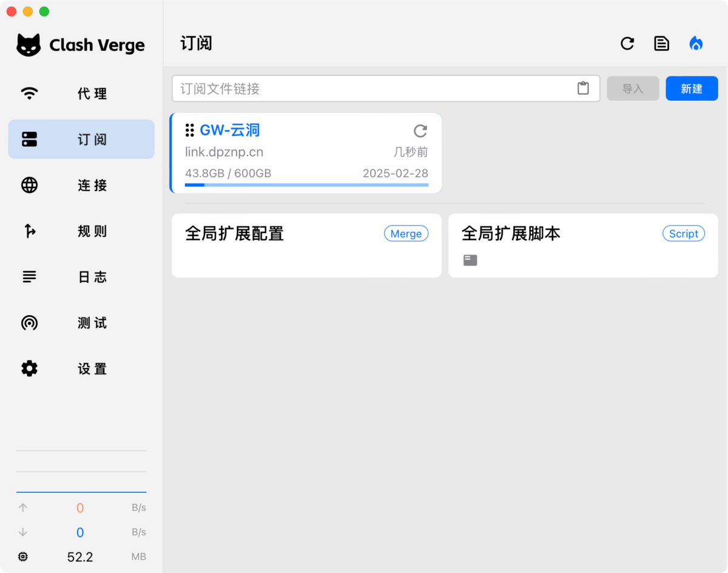Click the 2025-02-28 expiry date
Viewport: 728px width, 573px height.
(x=396, y=174)
